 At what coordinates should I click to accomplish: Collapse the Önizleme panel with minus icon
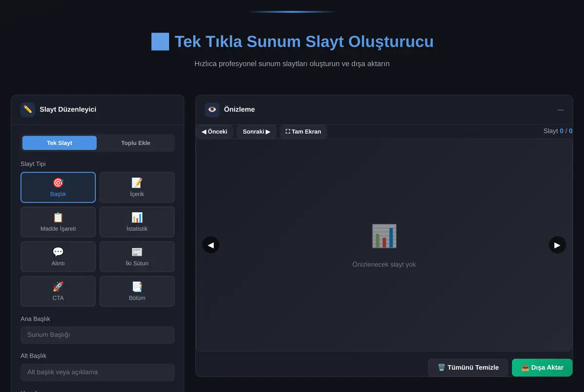pyautogui.click(x=561, y=110)
